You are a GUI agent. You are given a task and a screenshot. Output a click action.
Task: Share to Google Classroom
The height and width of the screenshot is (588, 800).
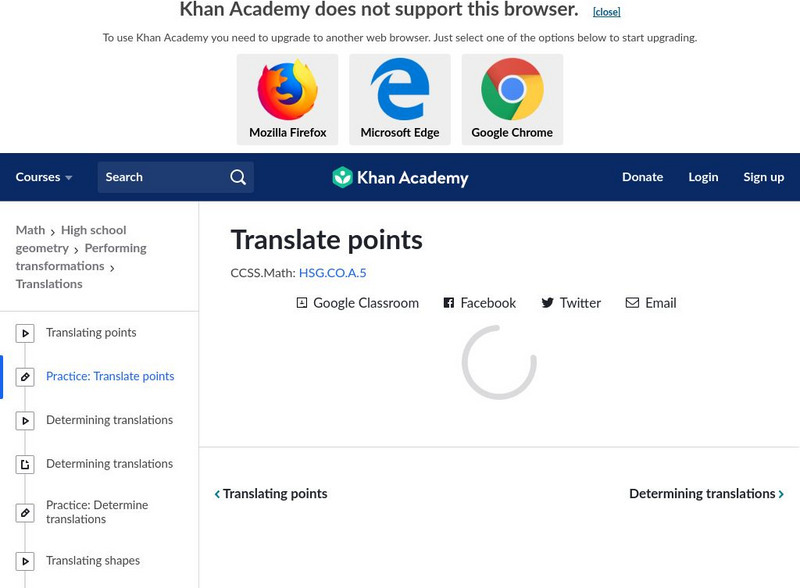pyautogui.click(x=357, y=303)
